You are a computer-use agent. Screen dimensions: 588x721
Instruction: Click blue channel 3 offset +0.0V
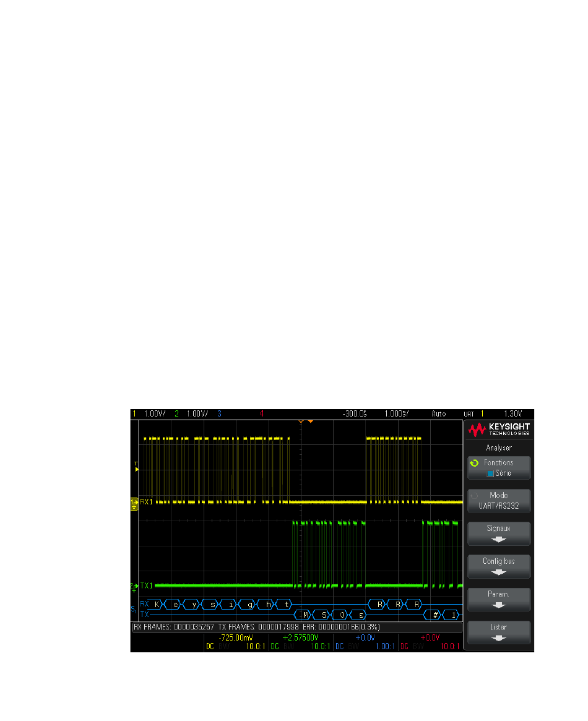click(x=365, y=638)
